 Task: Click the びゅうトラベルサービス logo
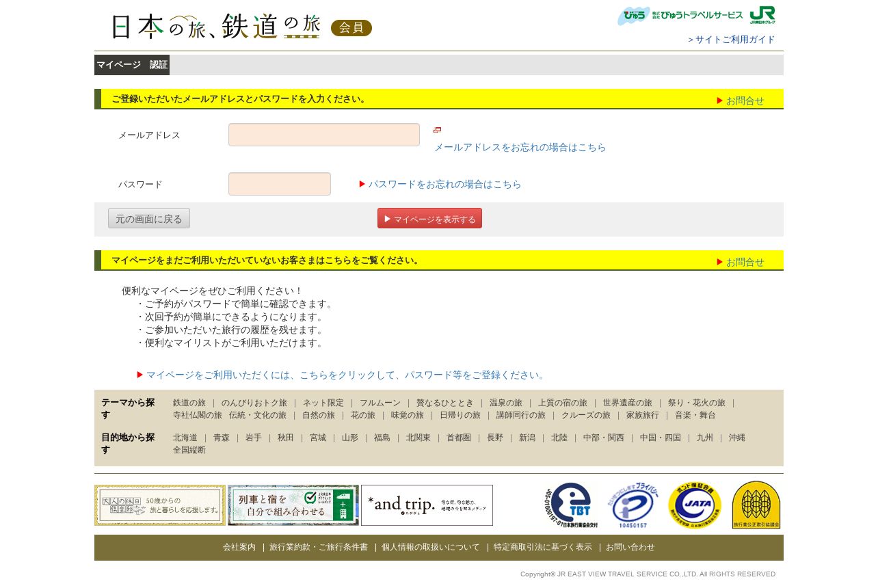pyautogui.click(x=680, y=16)
